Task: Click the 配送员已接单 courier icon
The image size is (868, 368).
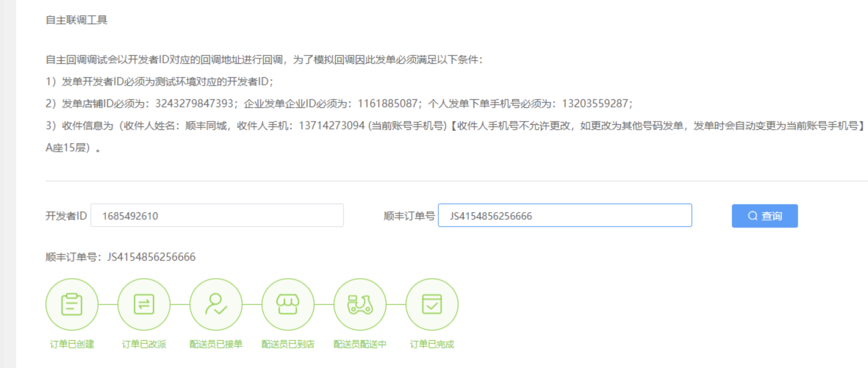Action: pyautogui.click(x=216, y=304)
